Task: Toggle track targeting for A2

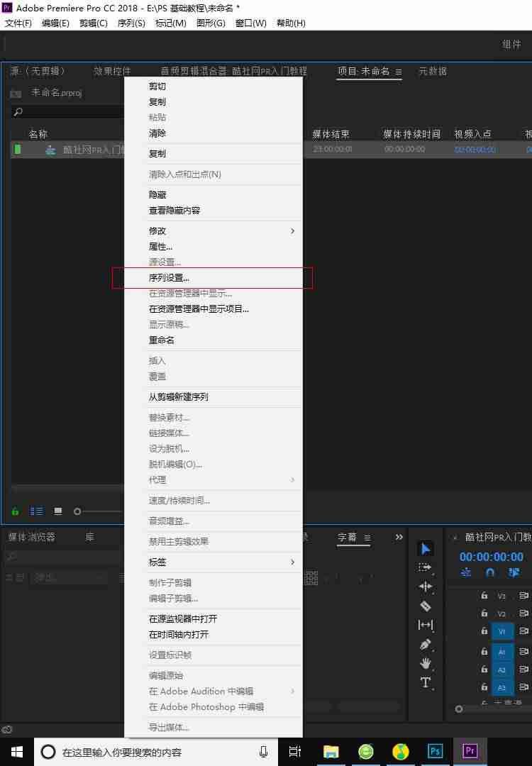Action: tap(501, 670)
